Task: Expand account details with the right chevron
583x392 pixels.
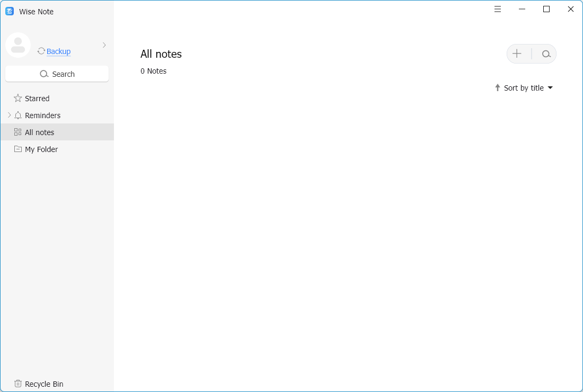Action: [104, 45]
